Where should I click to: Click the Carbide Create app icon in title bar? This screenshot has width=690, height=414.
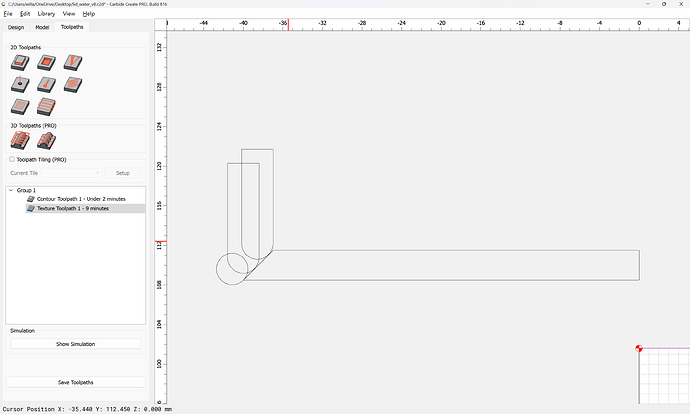(x=4, y=4)
